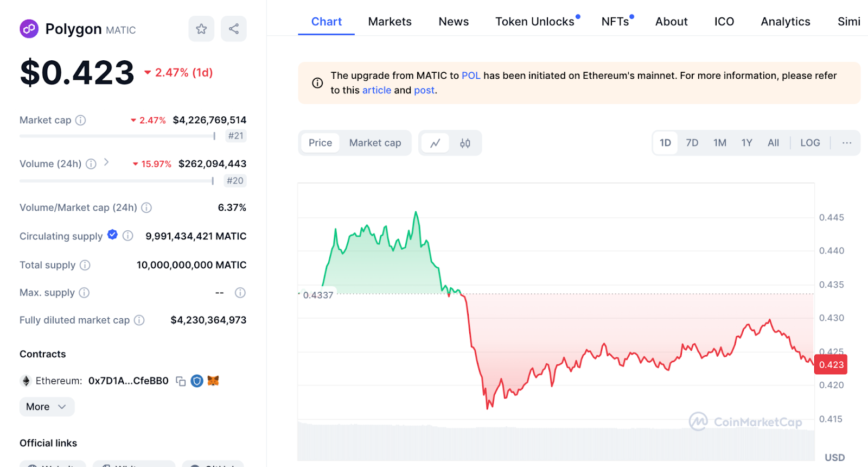Open Market cap info tooltip icon
This screenshot has height=467, width=868.
80,120
